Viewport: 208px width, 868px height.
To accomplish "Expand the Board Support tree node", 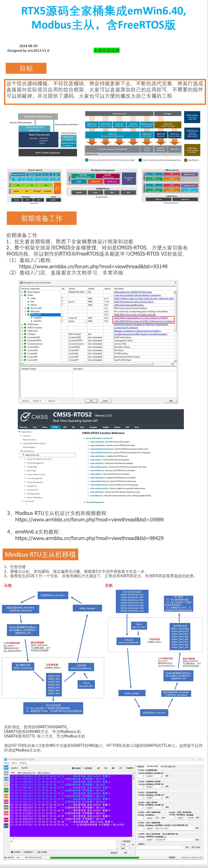I will click(22, 292).
